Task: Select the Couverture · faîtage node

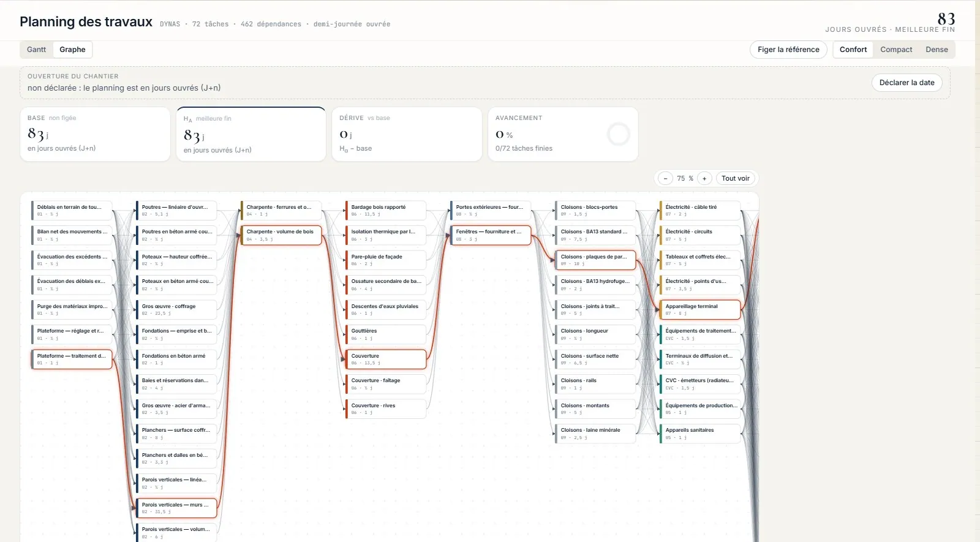Action: coord(386,383)
